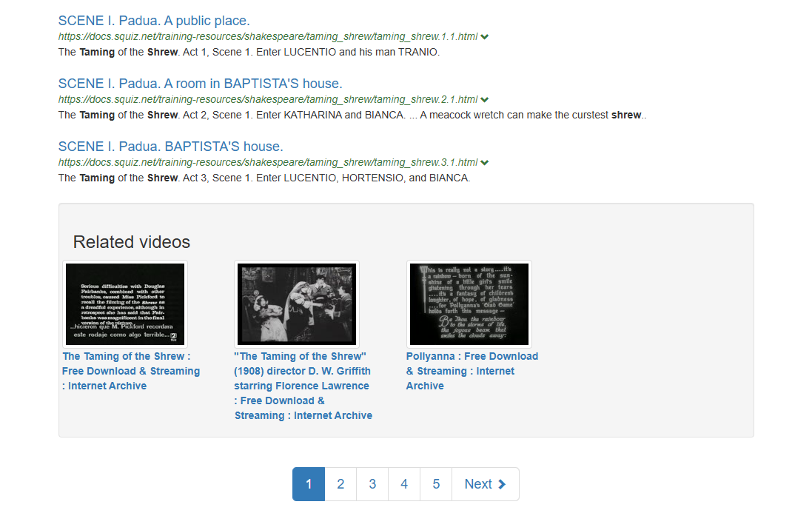Open the Pollyanna video thumbnail

469,304
